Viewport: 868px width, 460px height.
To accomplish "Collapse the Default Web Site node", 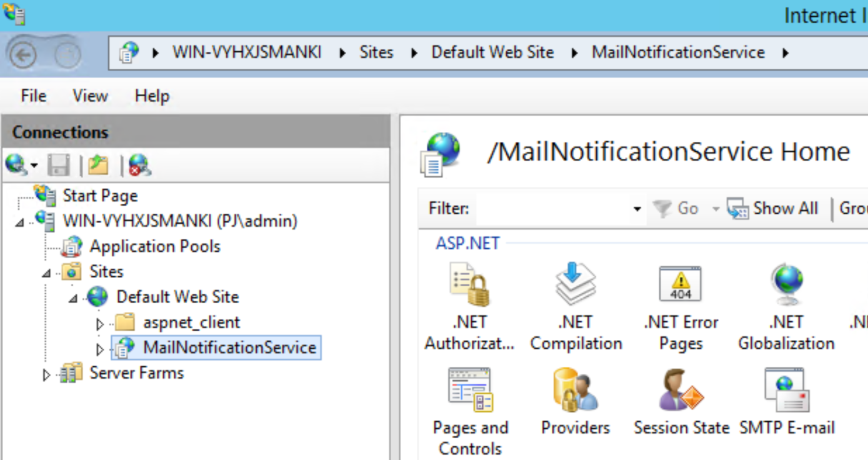I will click(74, 299).
